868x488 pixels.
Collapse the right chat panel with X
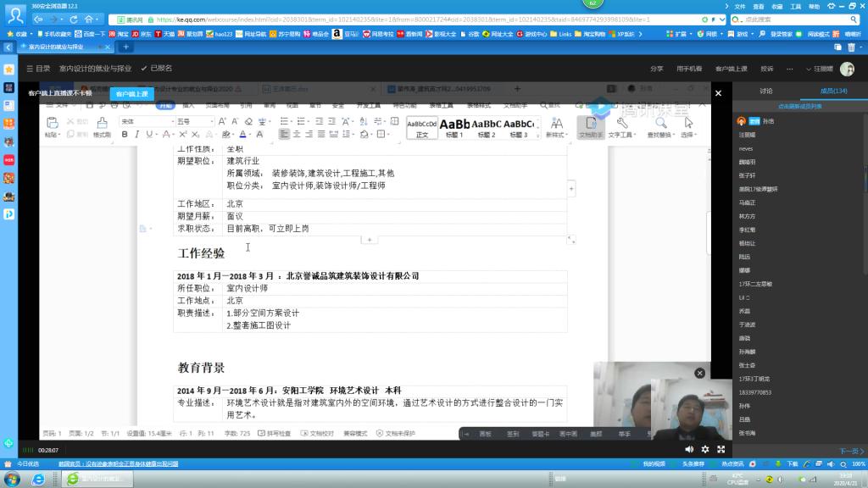click(718, 94)
